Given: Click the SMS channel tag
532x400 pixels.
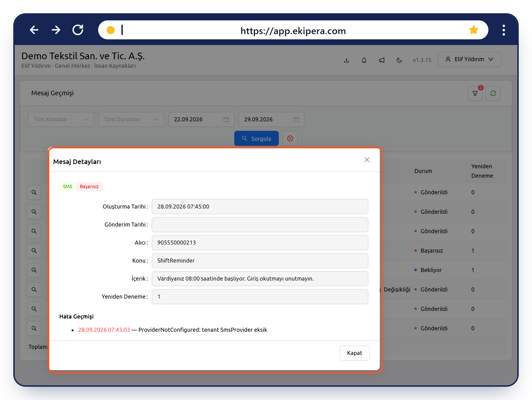Looking at the screenshot, I should [x=67, y=186].
